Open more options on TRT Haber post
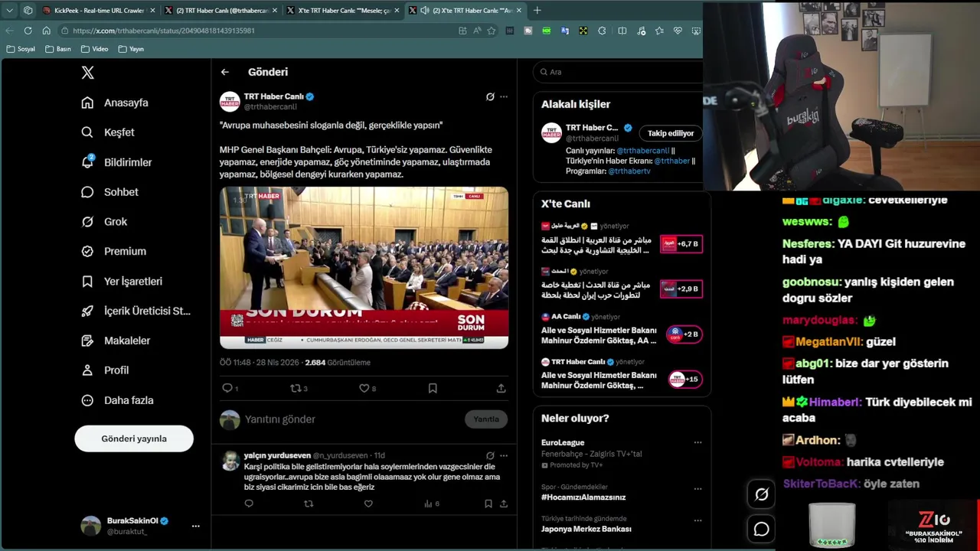 504,96
